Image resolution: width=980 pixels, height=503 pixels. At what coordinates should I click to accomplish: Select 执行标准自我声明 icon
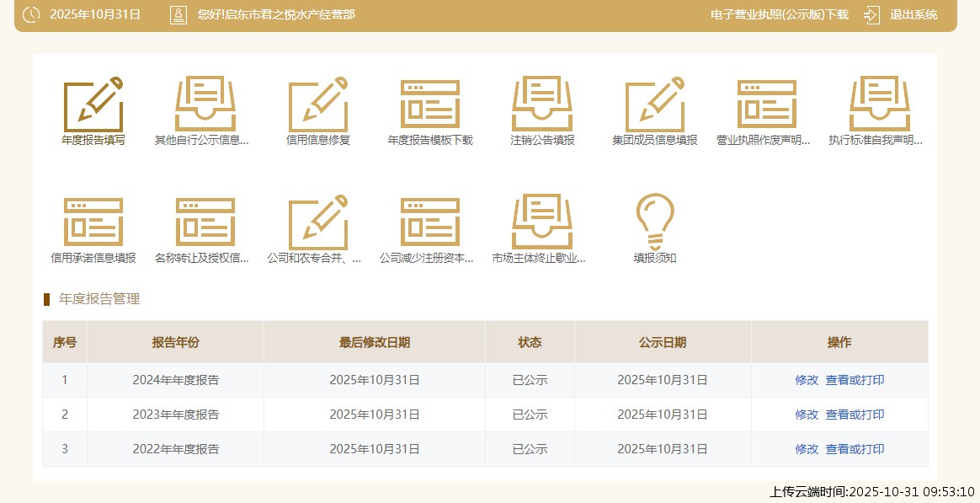[x=879, y=105]
